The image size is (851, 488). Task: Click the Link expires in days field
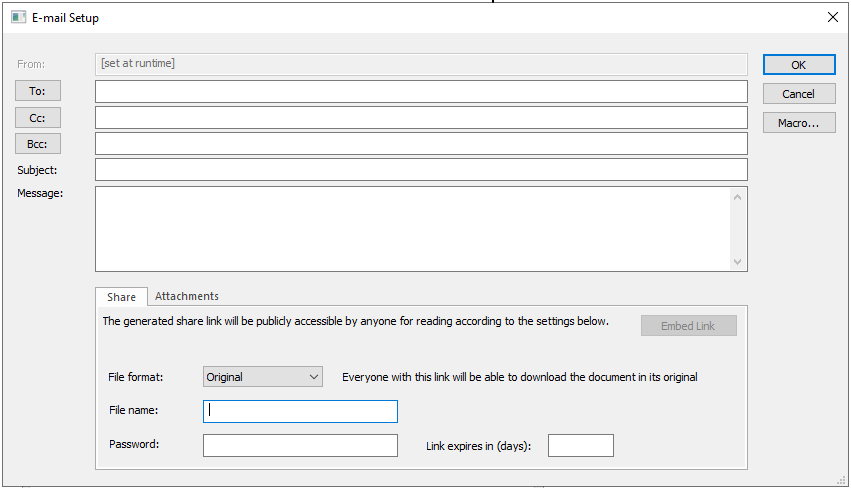tap(581, 446)
